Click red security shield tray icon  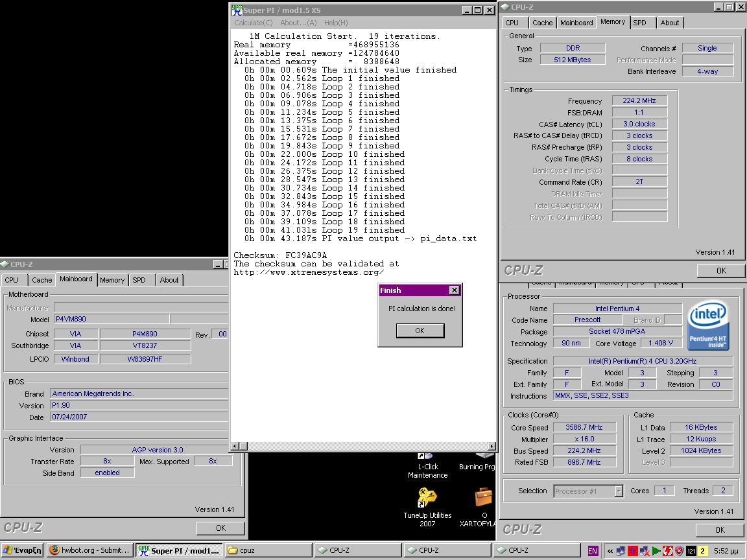point(680,551)
